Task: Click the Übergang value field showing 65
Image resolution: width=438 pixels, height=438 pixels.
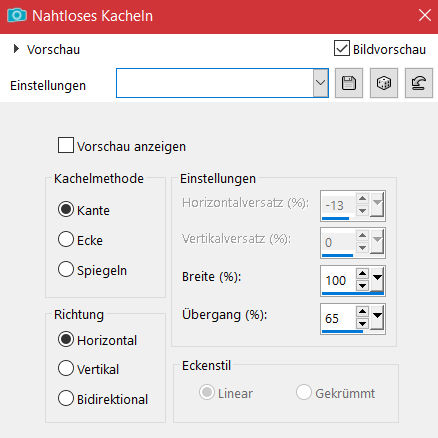Action: (338, 318)
